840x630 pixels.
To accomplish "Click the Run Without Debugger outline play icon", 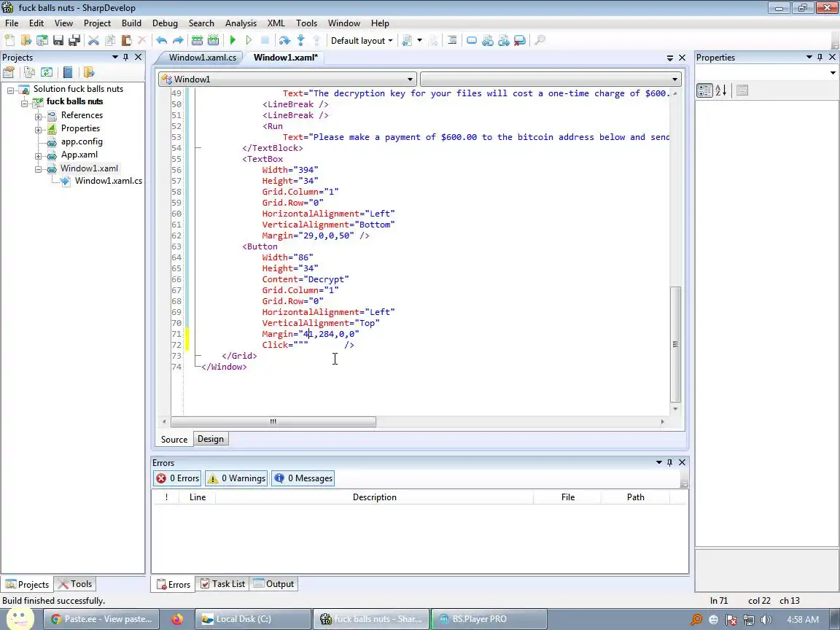I will (249, 40).
